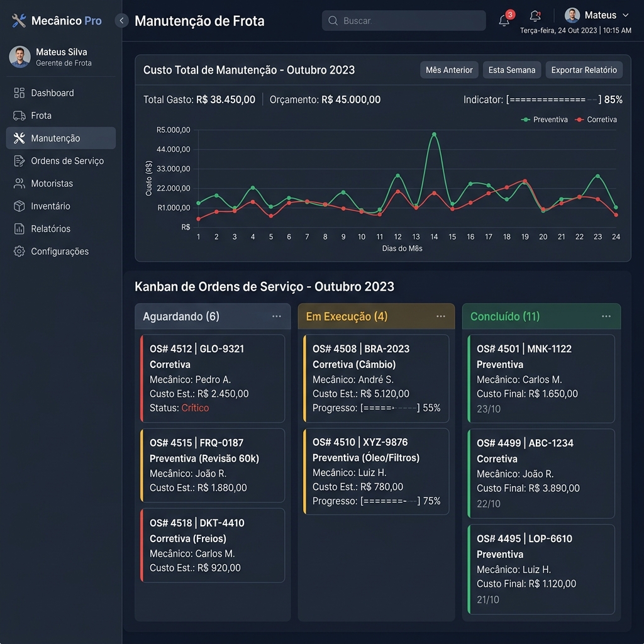The image size is (644, 644).
Task: Click the Inventário box icon
Action: click(19, 206)
